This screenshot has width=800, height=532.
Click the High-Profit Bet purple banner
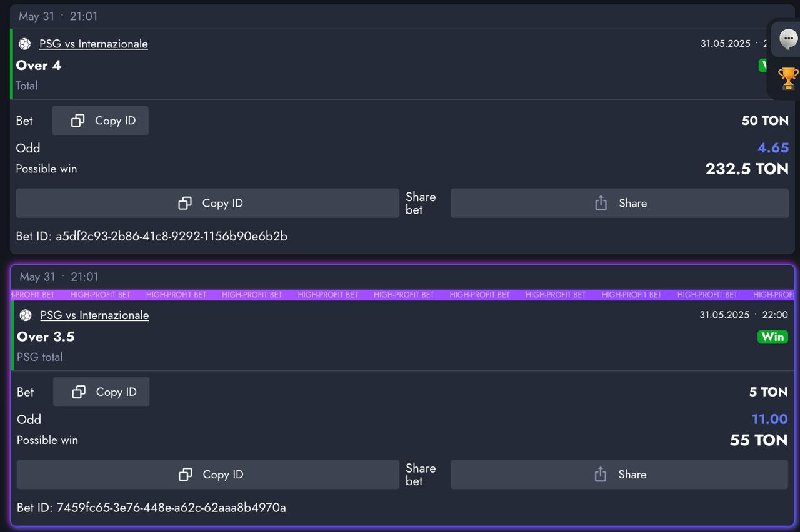403,295
